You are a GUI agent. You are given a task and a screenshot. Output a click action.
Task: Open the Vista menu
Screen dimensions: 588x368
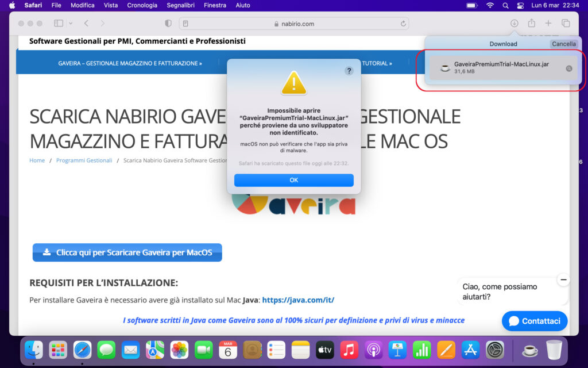click(x=111, y=5)
